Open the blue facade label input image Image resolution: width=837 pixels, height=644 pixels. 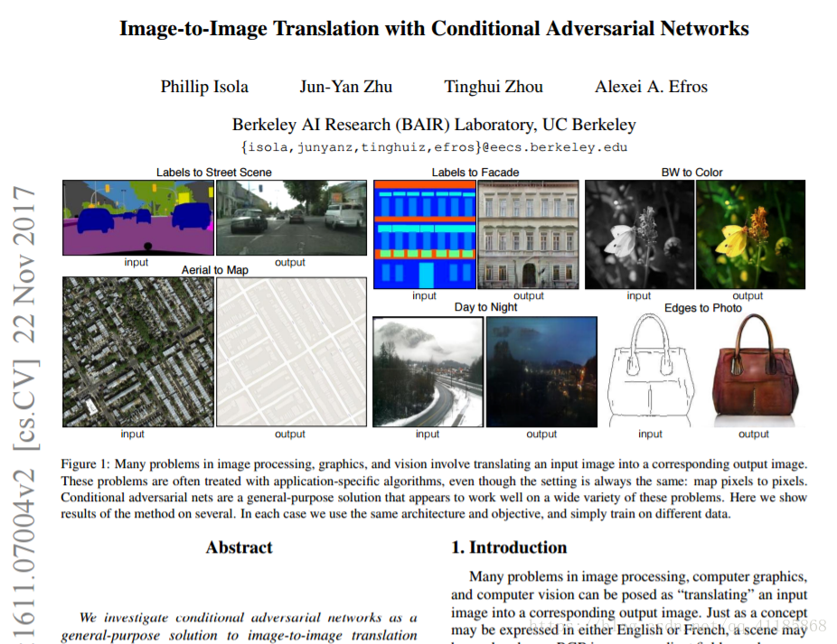[424, 235]
